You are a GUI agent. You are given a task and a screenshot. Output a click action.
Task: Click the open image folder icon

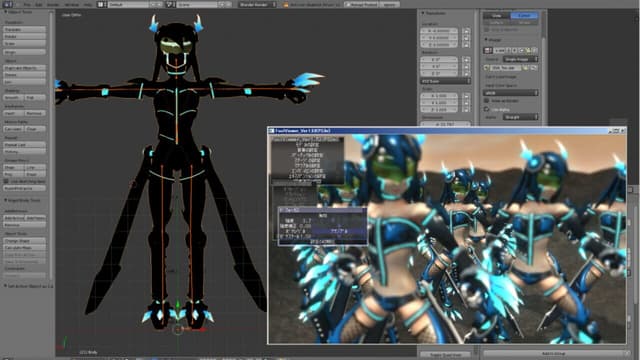[x=528, y=51]
